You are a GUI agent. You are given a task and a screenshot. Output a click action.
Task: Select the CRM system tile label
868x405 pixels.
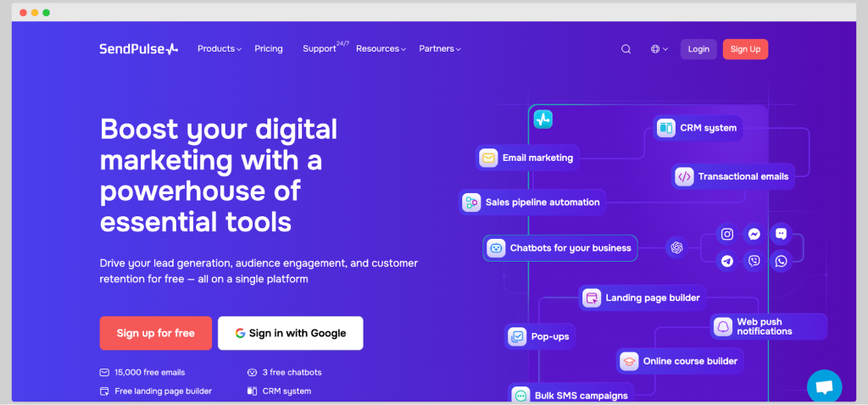pyautogui.click(x=708, y=128)
